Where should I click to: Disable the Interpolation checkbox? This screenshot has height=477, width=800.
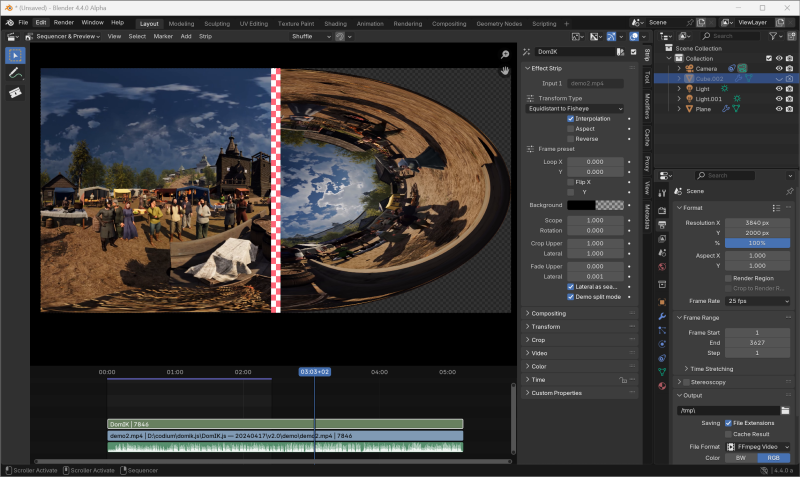(570, 118)
